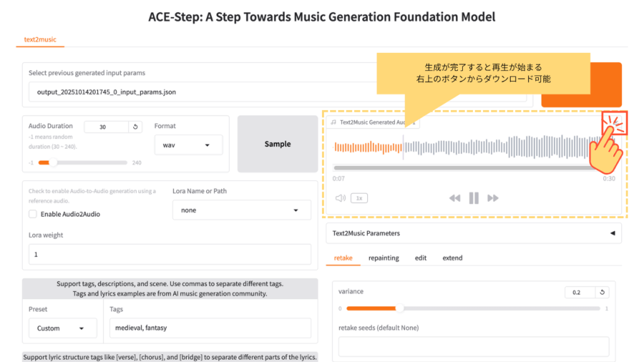The image size is (644, 362).
Task: Open the Preset dropdown set to Custom
Action: [x=63, y=328]
